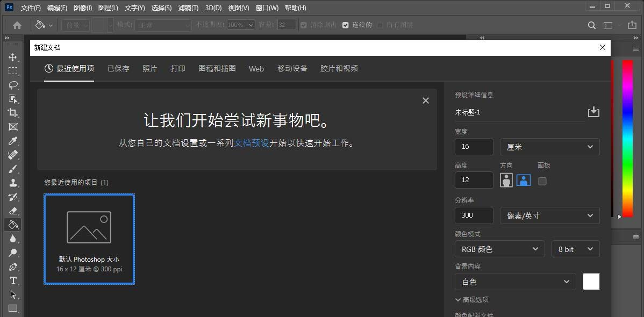644x317 pixels.
Task: Select the Brush tool
Action: 13,169
